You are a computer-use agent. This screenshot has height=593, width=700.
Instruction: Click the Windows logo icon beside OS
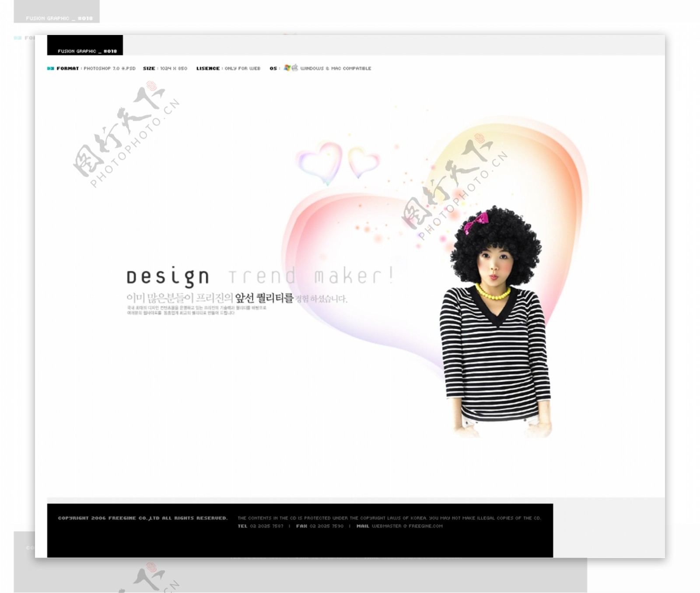coord(287,68)
